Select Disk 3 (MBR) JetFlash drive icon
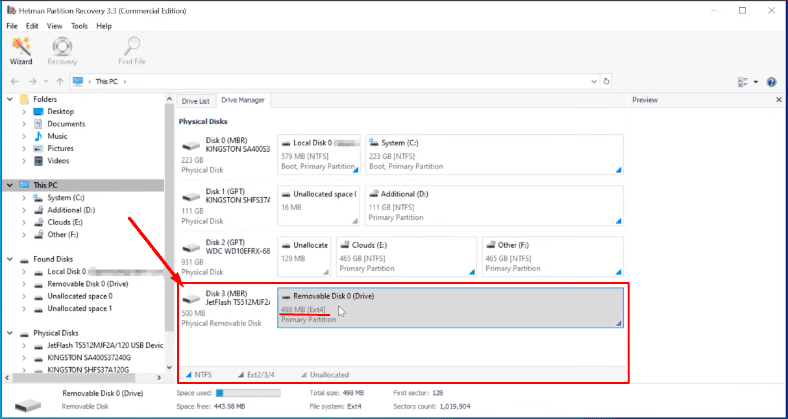Image resolution: width=788 pixels, height=419 pixels. coord(191,300)
